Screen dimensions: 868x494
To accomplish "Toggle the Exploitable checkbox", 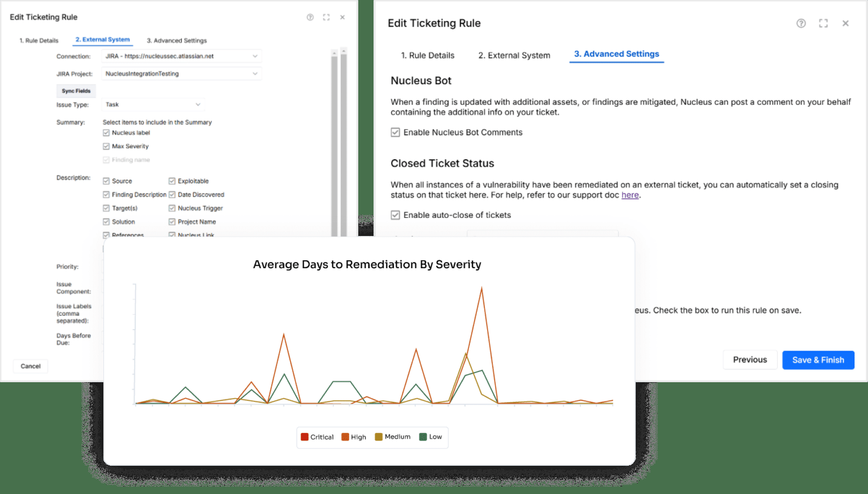I will (x=172, y=181).
